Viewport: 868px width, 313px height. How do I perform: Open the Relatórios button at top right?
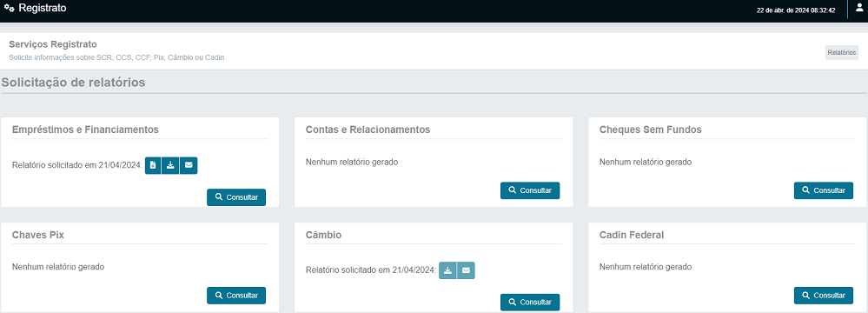842,53
